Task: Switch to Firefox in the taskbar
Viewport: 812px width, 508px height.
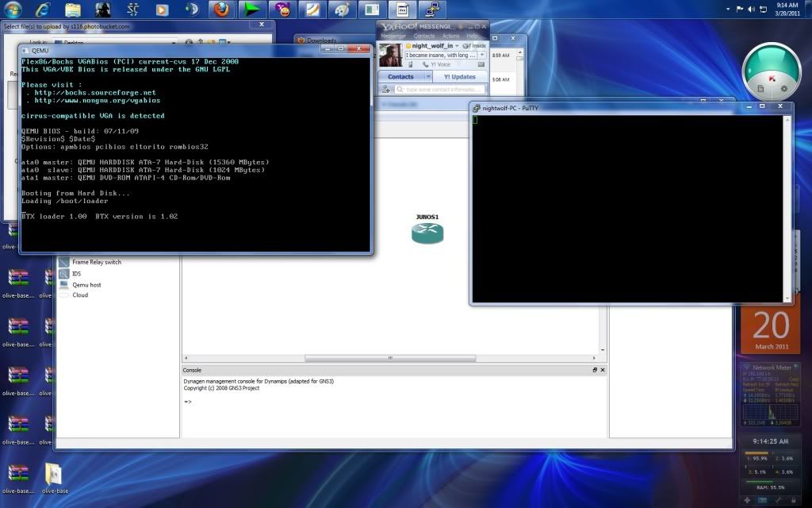Action: 222,10
